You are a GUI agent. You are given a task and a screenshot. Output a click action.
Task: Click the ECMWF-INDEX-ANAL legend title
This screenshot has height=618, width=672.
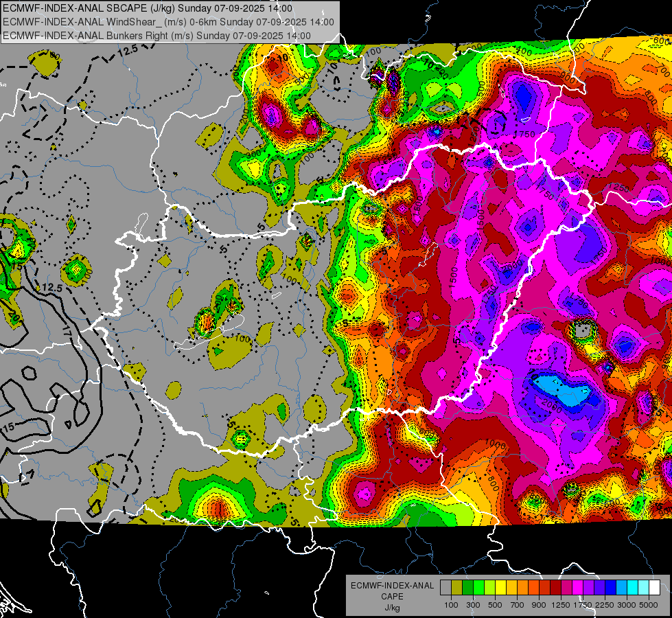point(392,586)
